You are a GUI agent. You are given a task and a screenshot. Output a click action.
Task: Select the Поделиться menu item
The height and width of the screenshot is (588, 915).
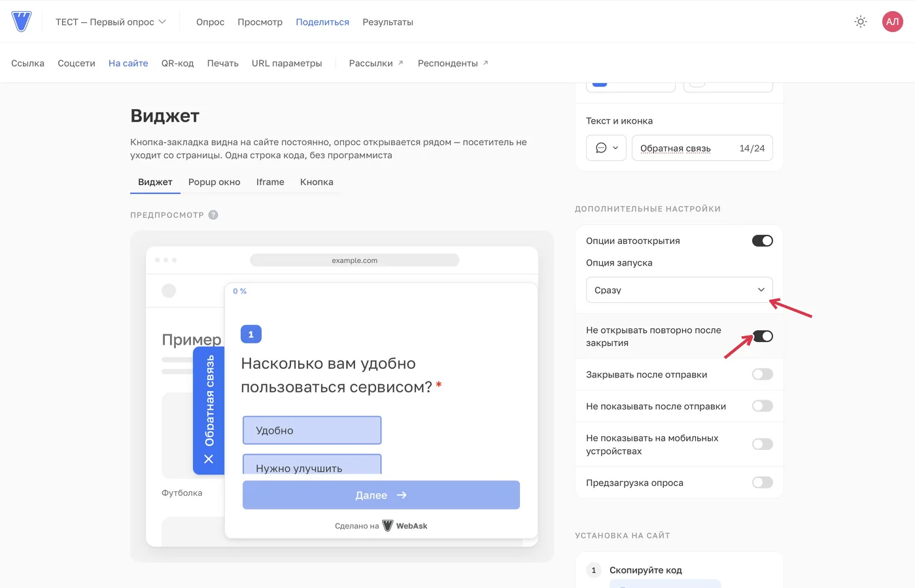coord(322,22)
